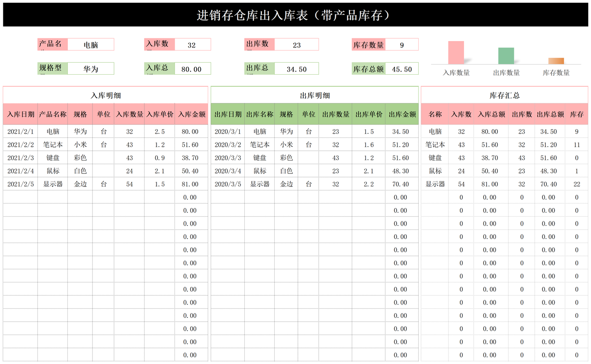The image size is (591, 364).
Task: Click the 出库单价 cell showing 2.2
Action: pyautogui.click(x=368, y=184)
